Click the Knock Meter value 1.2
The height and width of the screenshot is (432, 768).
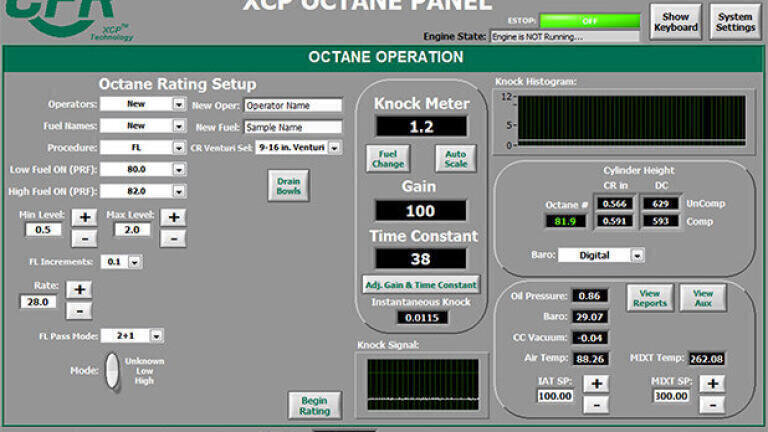click(x=421, y=127)
